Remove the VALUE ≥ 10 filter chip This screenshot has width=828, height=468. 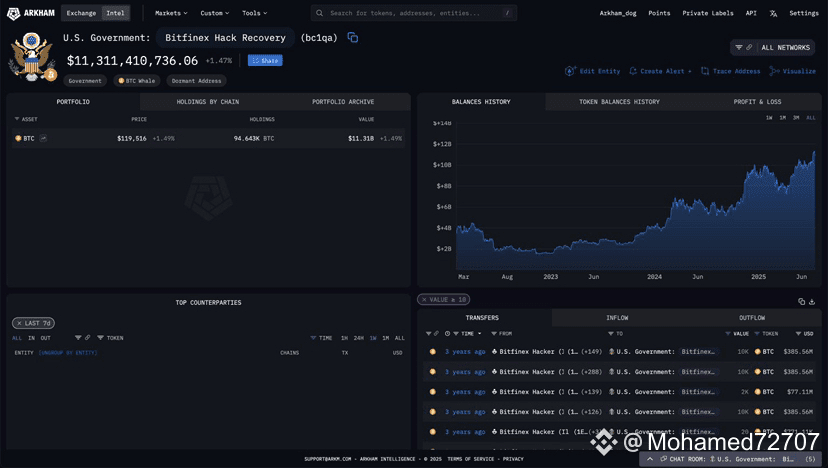click(424, 299)
